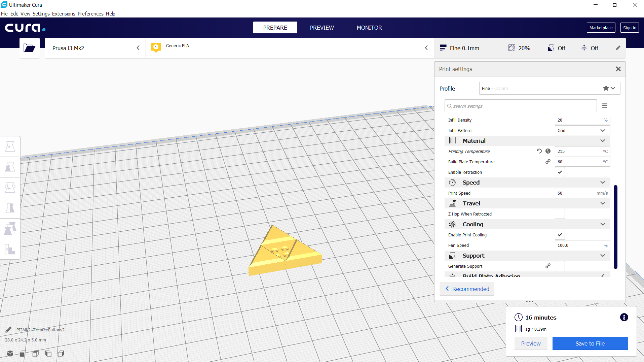Viewport: 644px width, 362px height.
Task: Toggle the Generate Support checkbox
Action: pos(560,266)
